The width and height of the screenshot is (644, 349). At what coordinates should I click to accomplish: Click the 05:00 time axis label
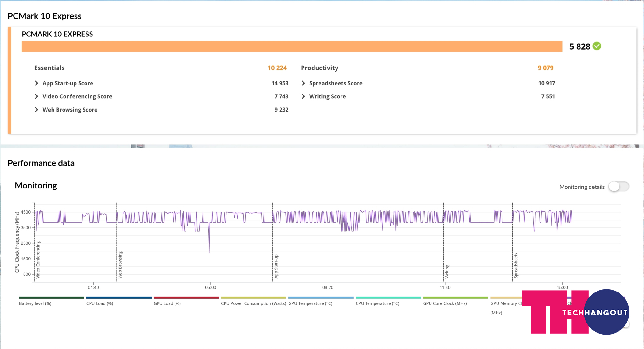click(211, 287)
